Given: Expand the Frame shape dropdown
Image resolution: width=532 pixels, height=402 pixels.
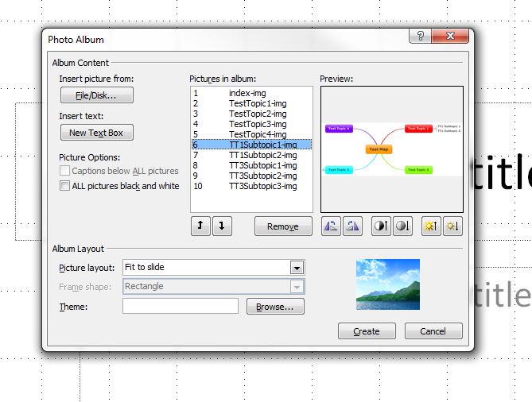Looking at the screenshot, I should tap(297, 287).
